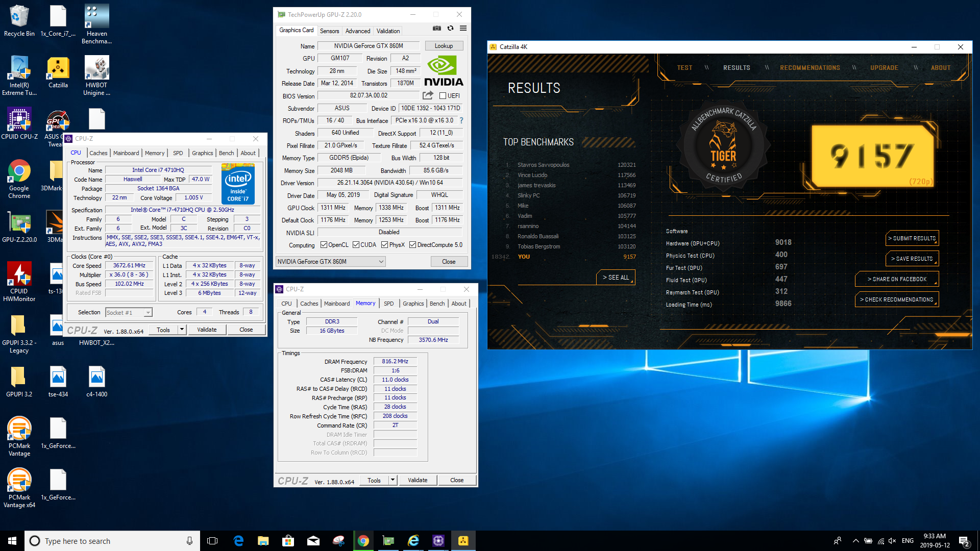Switch to Validation tab in GPU-Z
Image resolution: width=980 pixels, height=551 pixels.
point(388,31)
